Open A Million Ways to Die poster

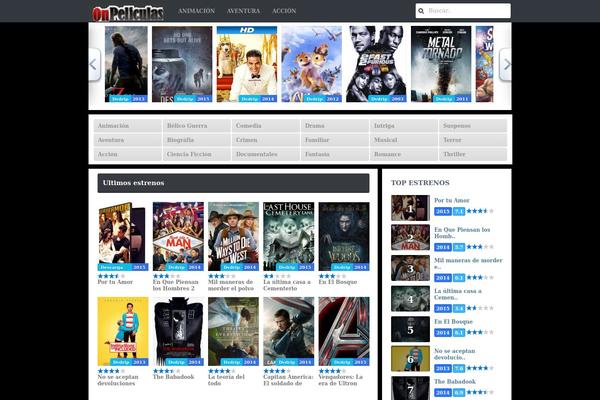pyautogui.click(x=233, y=236)
